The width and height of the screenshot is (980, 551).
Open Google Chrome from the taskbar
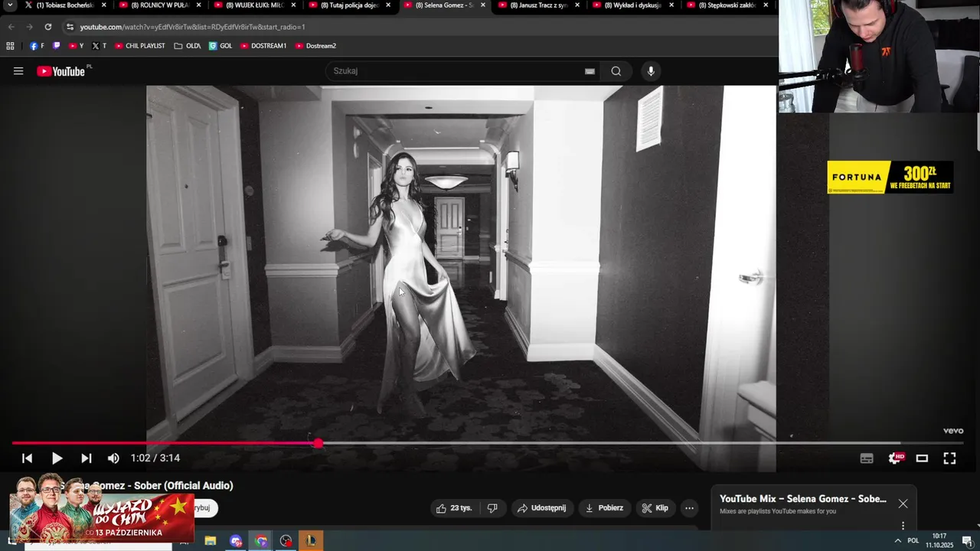coord(260,541)
